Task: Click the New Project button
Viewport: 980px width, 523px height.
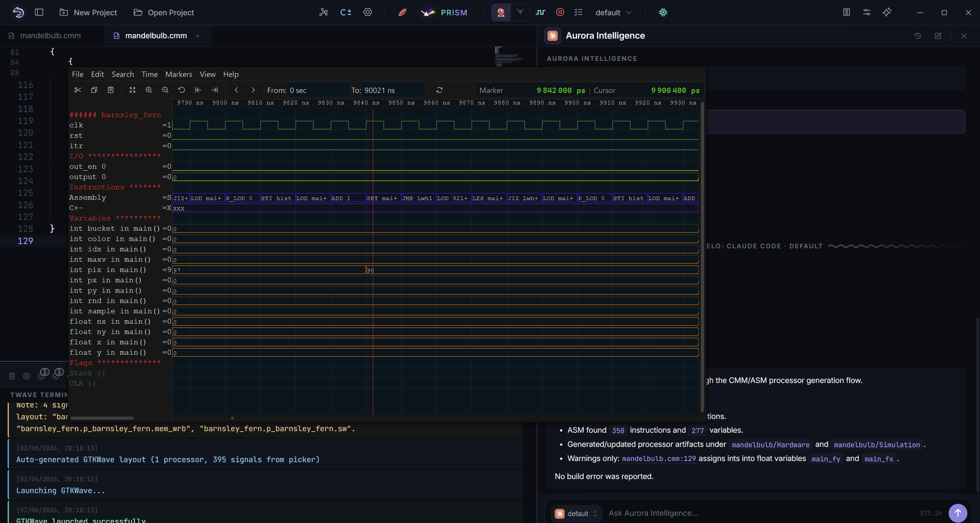Action: coord(88,13)
